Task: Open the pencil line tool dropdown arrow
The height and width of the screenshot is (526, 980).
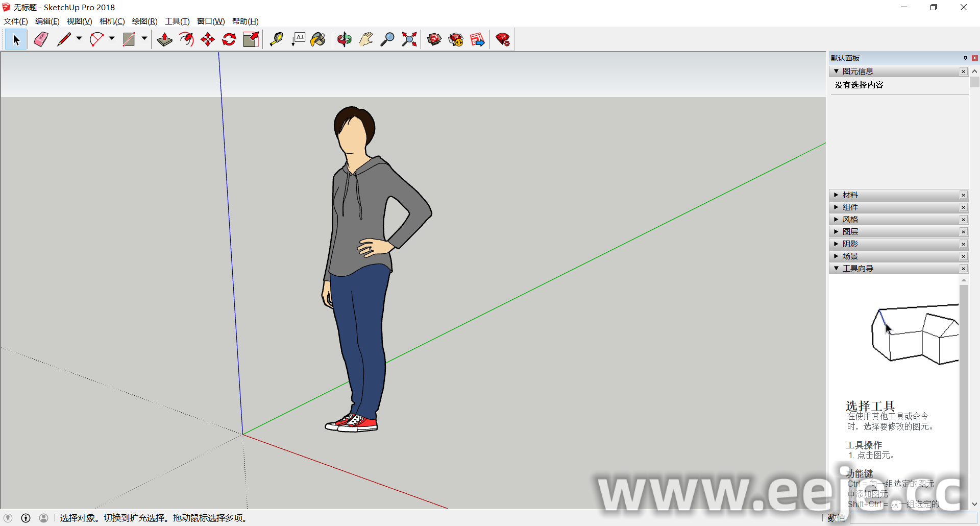Action: (79, 39)
